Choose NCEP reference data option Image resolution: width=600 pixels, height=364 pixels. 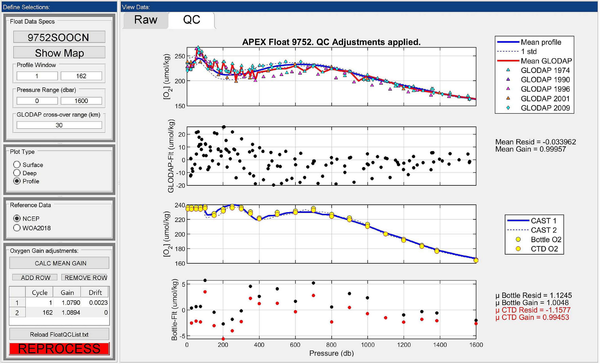[17, 219]
